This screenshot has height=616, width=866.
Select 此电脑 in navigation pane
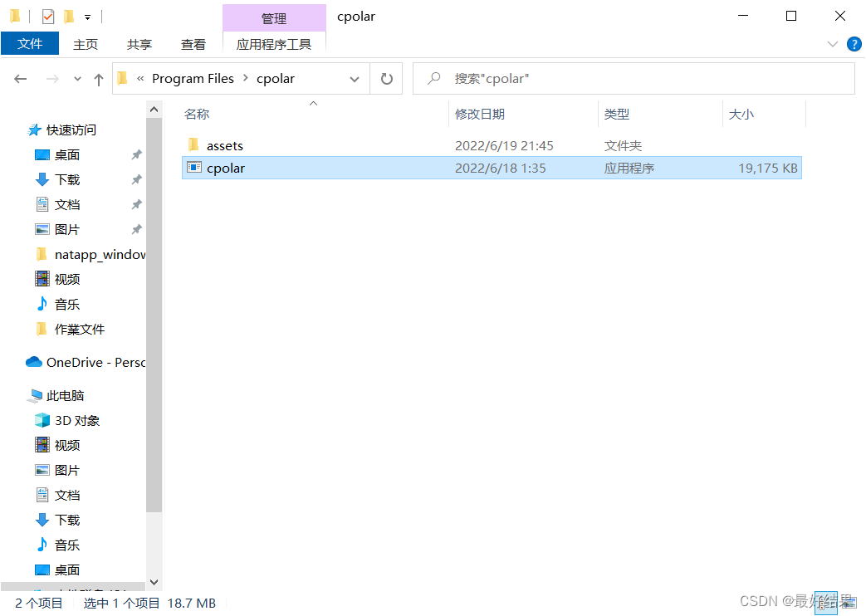pyautogui.click(x=65, y=395)
